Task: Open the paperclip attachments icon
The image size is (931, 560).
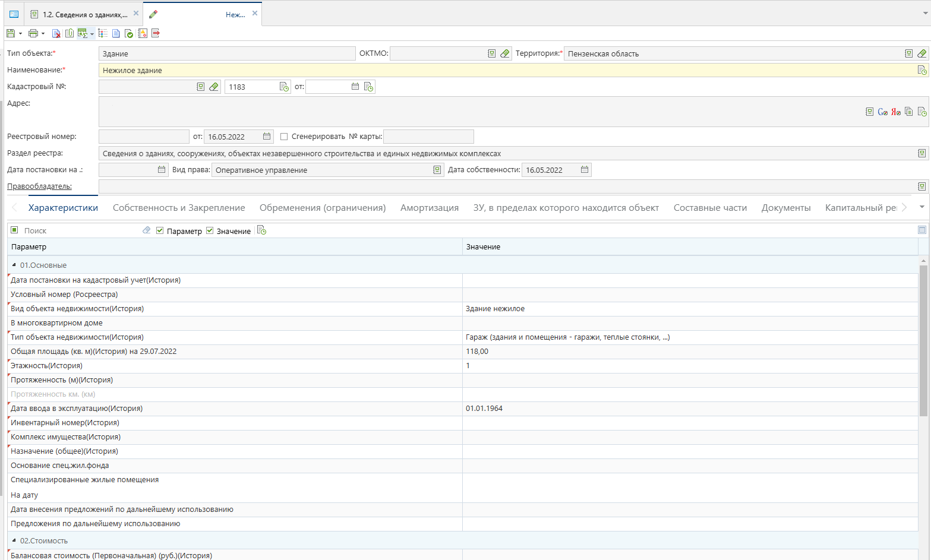Action: pyautogui.click(x=70, y=33)
